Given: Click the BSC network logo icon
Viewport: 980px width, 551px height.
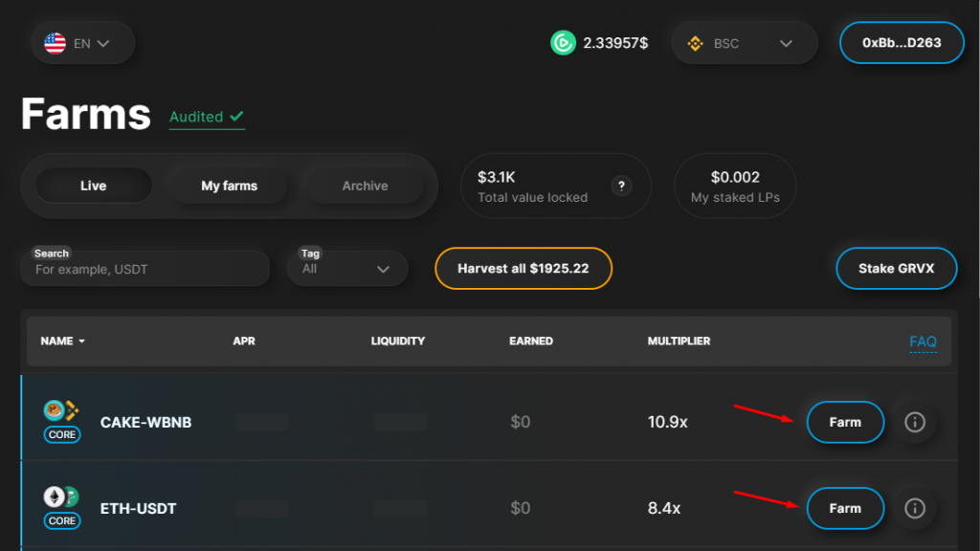Looking at the screenshot, I should pyautogui.click(x=696, y=43).
